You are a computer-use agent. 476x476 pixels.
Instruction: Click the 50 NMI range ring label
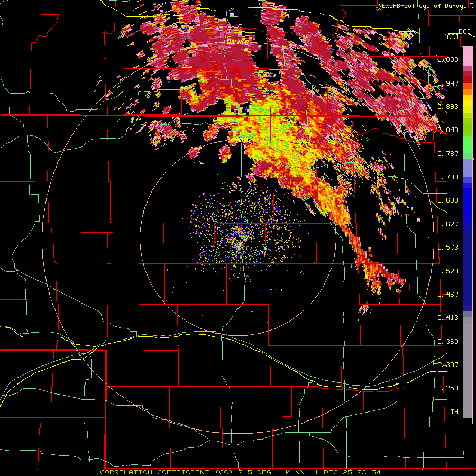click(x=238, y=140)
